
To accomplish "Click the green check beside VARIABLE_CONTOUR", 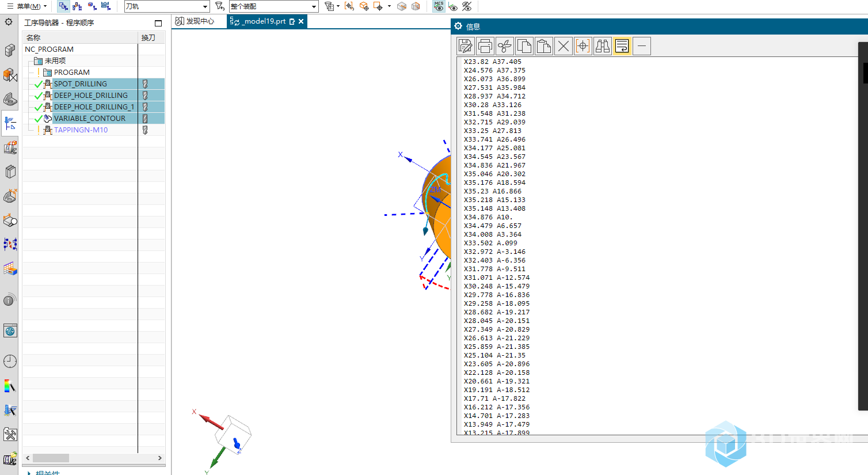I will (x=39, y=119).
